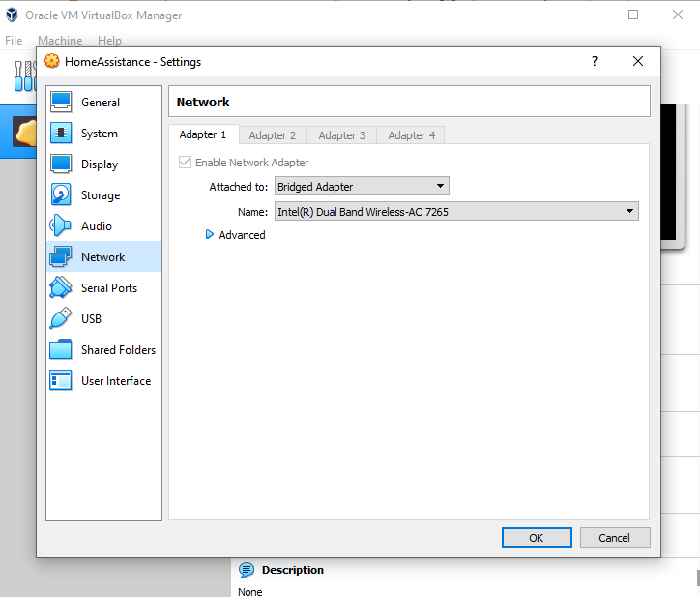700x597 pixels.
Task: Select the Shared Folders category label
Action: (118, 350)
